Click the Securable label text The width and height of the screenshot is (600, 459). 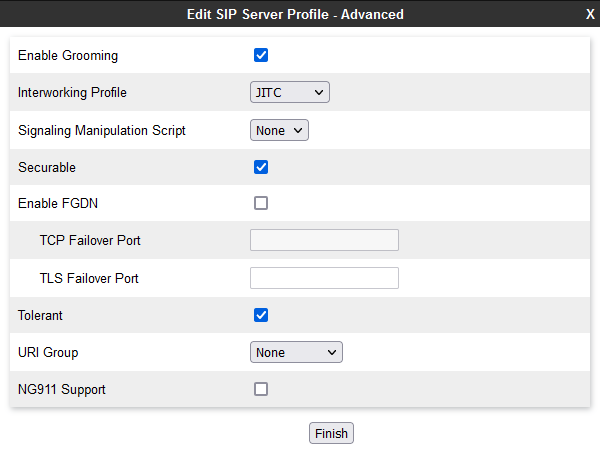tap(47, 168)
